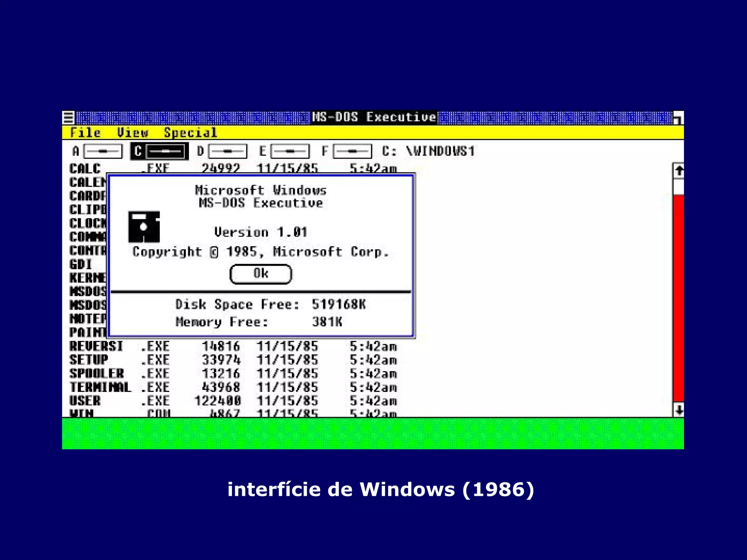The height and width of the screenshot is (560, 747).
Task: Click the 43968 size value for TERMINAL
Action: click(221, 387)
